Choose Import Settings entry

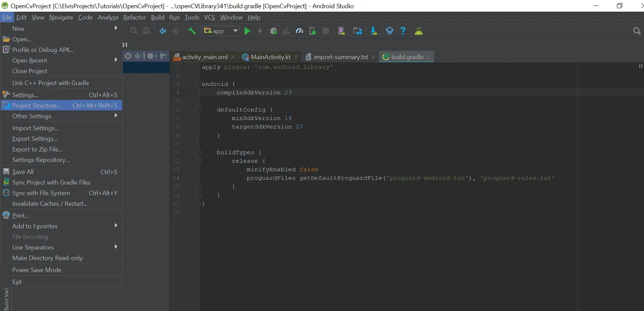(61, 128)
